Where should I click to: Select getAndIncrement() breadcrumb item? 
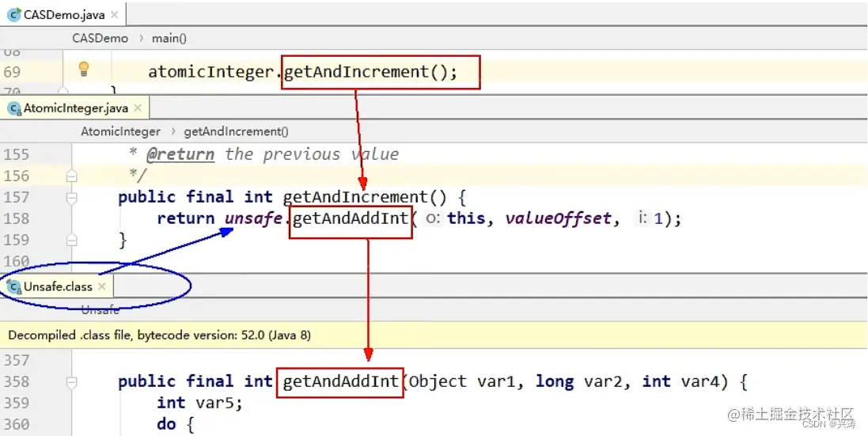tap(237, 131)
